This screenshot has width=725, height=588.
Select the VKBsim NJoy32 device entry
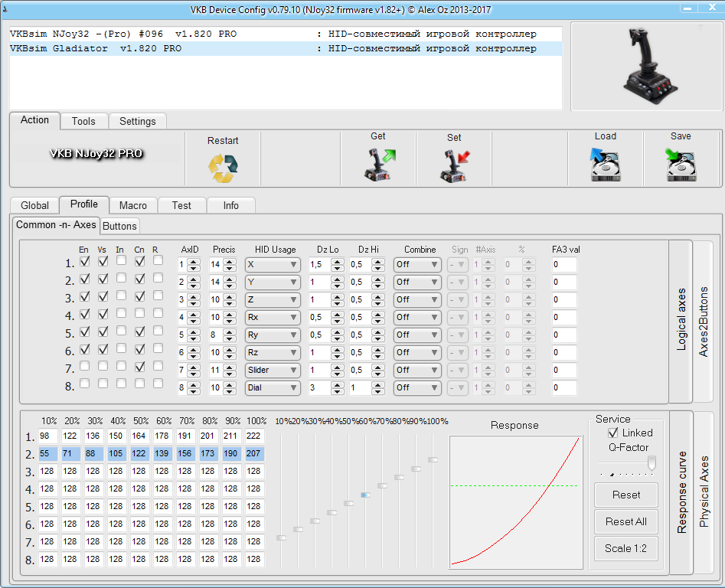(x=122, y=34)
